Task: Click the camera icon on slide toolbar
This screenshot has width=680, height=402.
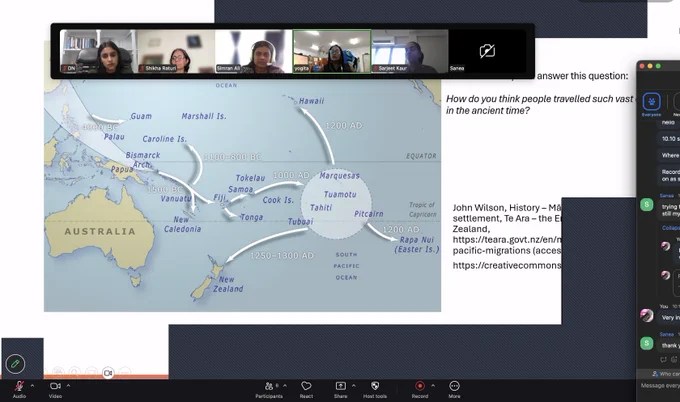Action: point(108,373)
